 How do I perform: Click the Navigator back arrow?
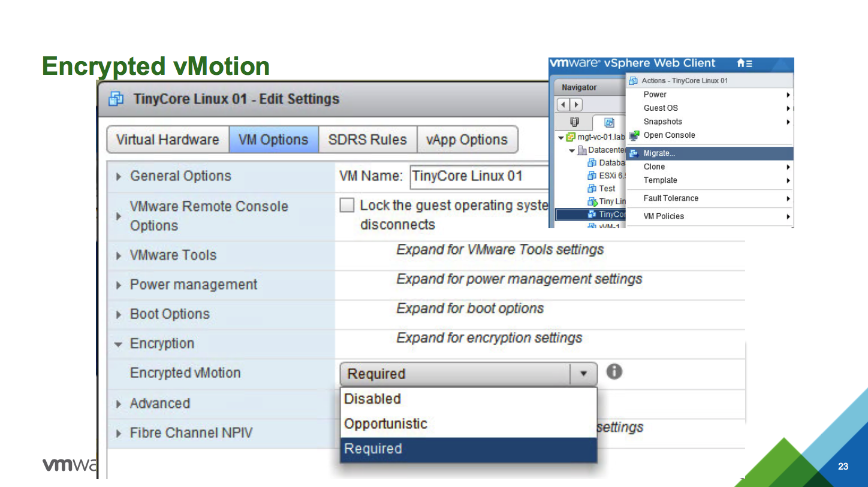[563, 105]
